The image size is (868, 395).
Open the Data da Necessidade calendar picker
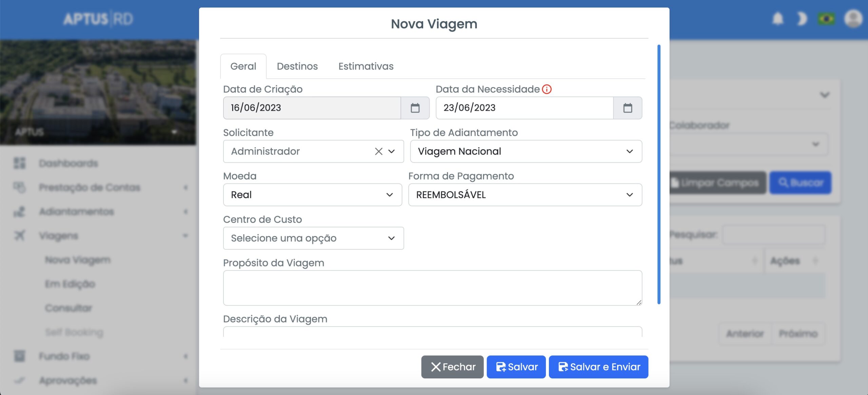628,108
